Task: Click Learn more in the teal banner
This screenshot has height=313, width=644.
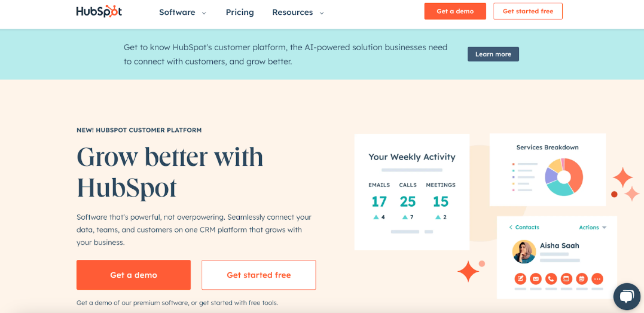Action: [493, 54]
